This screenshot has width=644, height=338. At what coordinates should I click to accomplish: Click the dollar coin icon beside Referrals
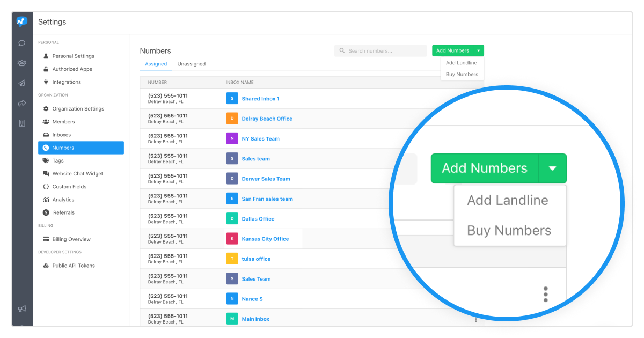46,212
